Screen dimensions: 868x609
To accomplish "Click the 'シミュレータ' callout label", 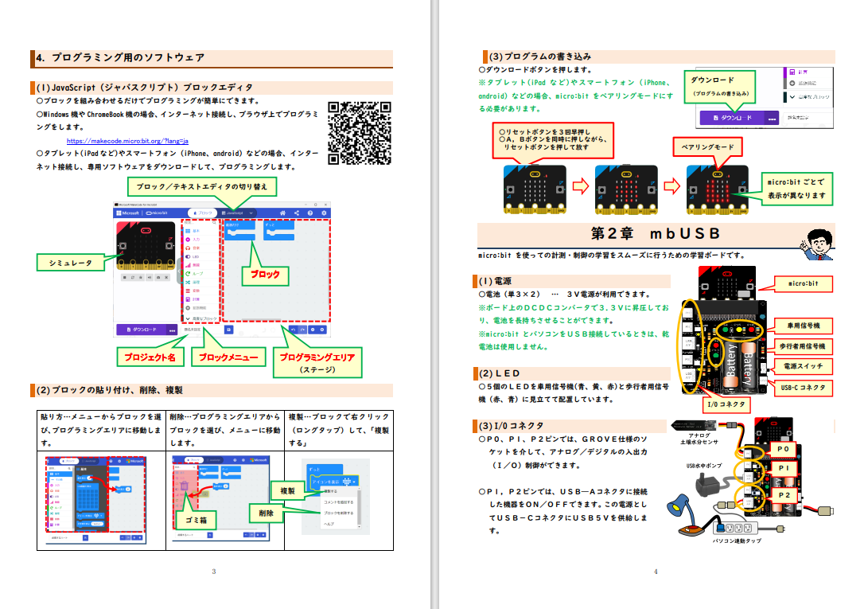I will (70, 263).
